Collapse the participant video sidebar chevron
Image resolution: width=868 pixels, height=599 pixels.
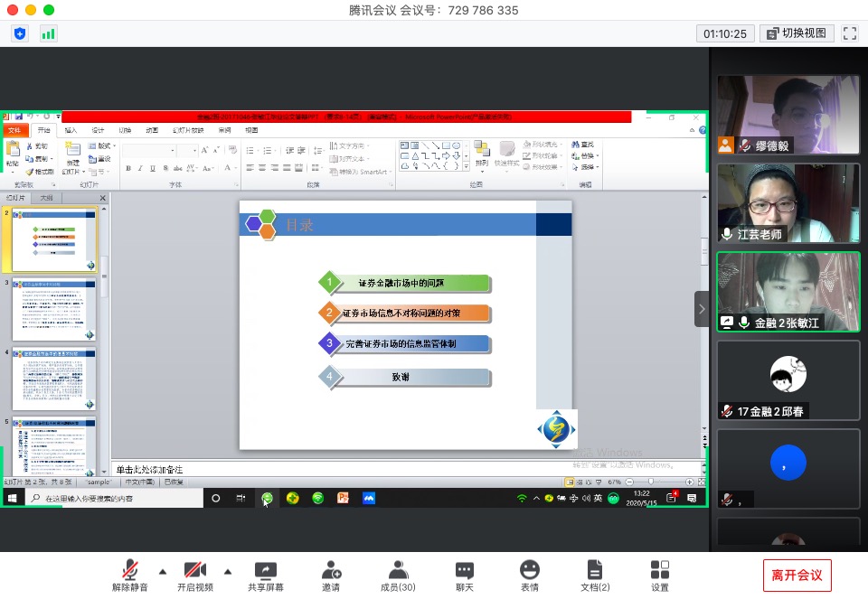702,309
